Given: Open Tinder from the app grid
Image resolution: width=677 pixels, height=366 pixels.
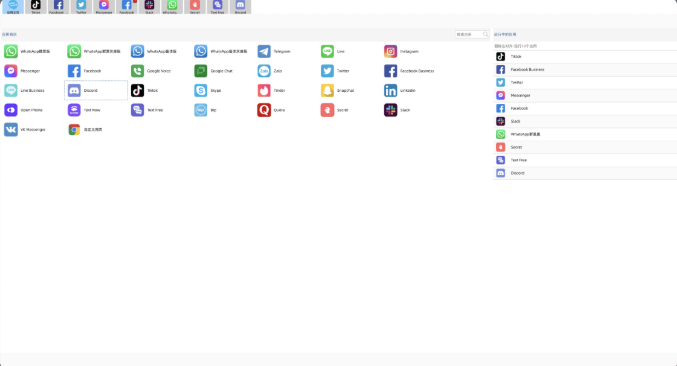Looking at the screenshot, I should (x=272, y=91).
